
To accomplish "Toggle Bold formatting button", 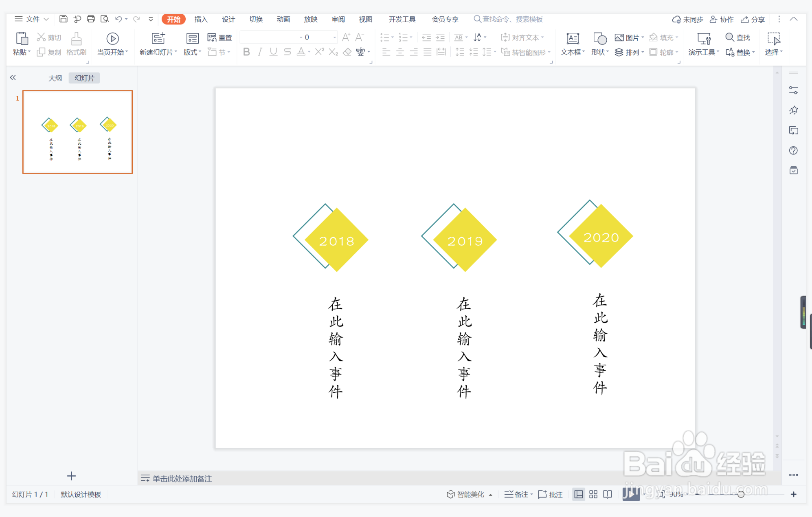I will [x=246, y=52].
